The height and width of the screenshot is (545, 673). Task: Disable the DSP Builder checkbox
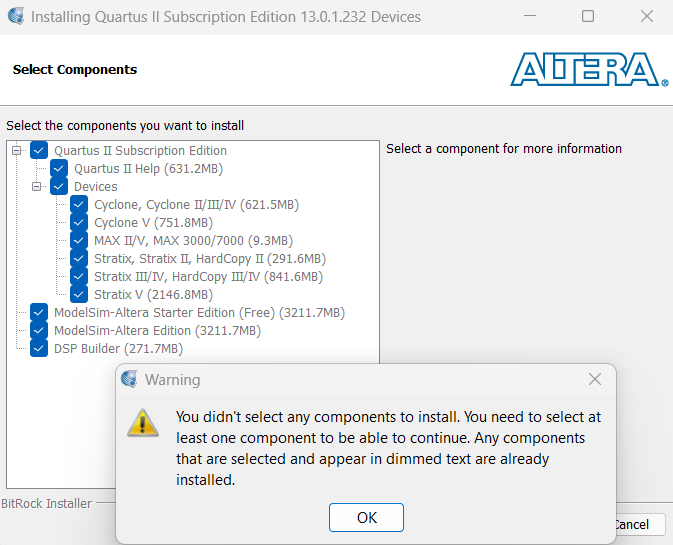click(39, 348)
